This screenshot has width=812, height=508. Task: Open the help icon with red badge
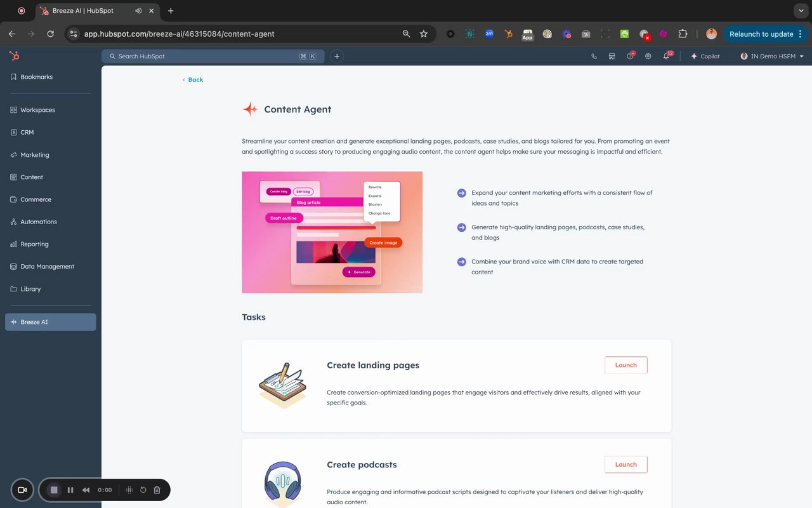pos(630,56)
